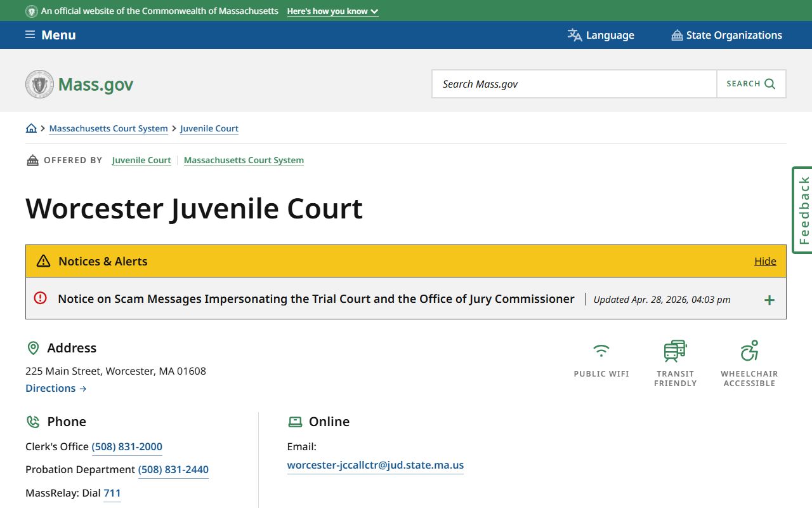Image resolution: width=812 pixels, height=508 pixels.
Task: Click the Notices & Alerts warning triangle
Action: tap(43, 261)
